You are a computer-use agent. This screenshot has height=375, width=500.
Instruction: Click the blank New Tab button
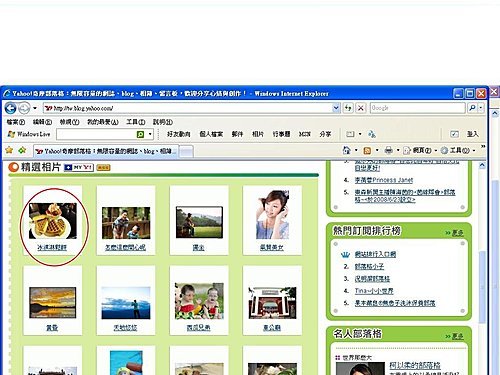pos(186,151)
